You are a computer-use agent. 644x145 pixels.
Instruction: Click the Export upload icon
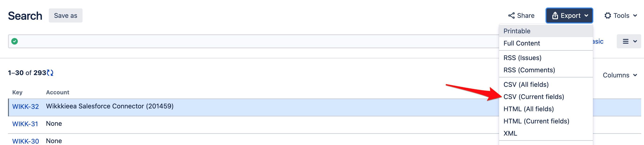click(x=555, y=15)
